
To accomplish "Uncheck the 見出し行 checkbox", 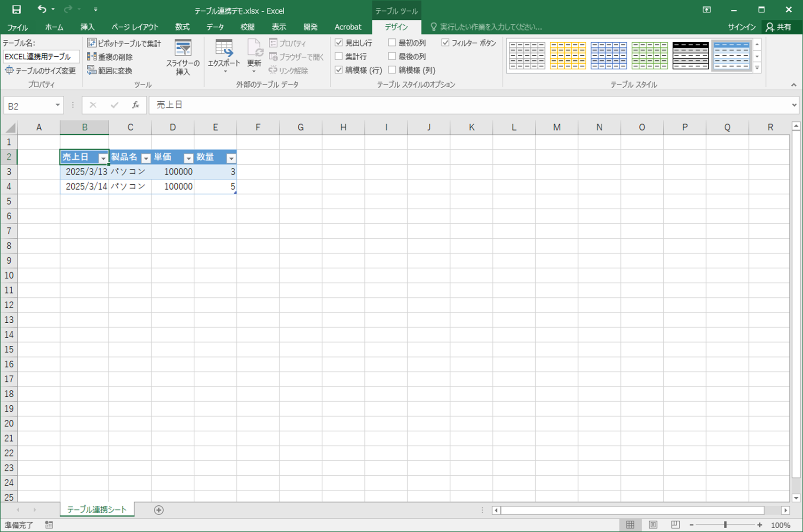I will (x=339, y=43).
